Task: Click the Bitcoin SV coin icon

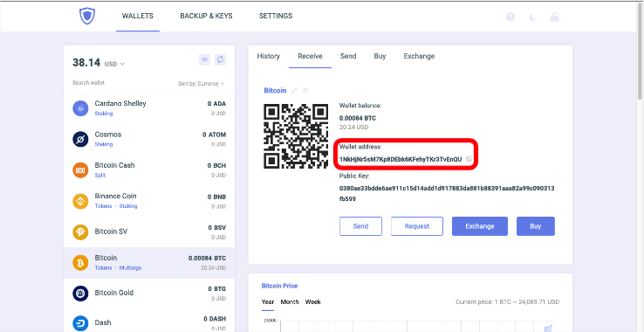Action: pyautogui.click(x=80, y=232)
